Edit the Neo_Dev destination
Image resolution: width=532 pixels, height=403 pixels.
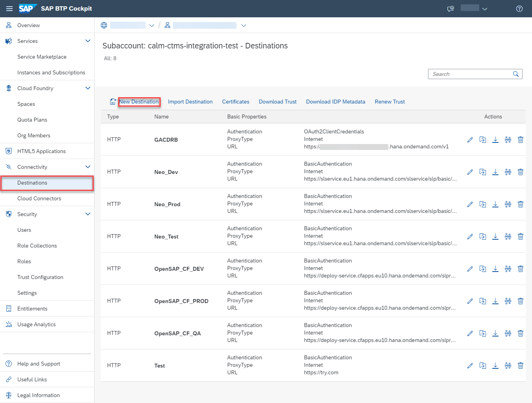[470, 172]
